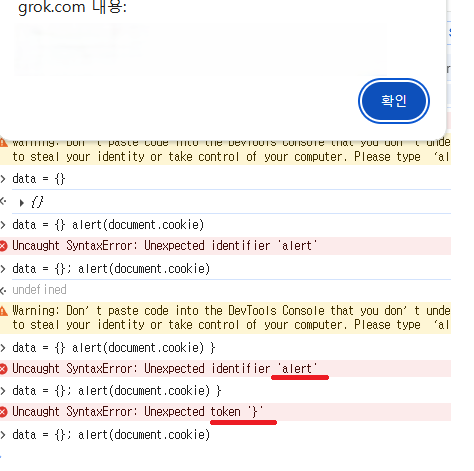This screenshot has width=474, height=471.
Task: Click the console entry 'data = {} alert(document.cookie) }'
Action: 114,348
